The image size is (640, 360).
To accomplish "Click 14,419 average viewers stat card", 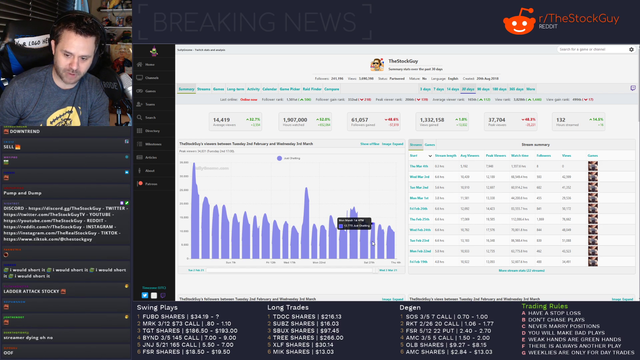I will point(236,122).
